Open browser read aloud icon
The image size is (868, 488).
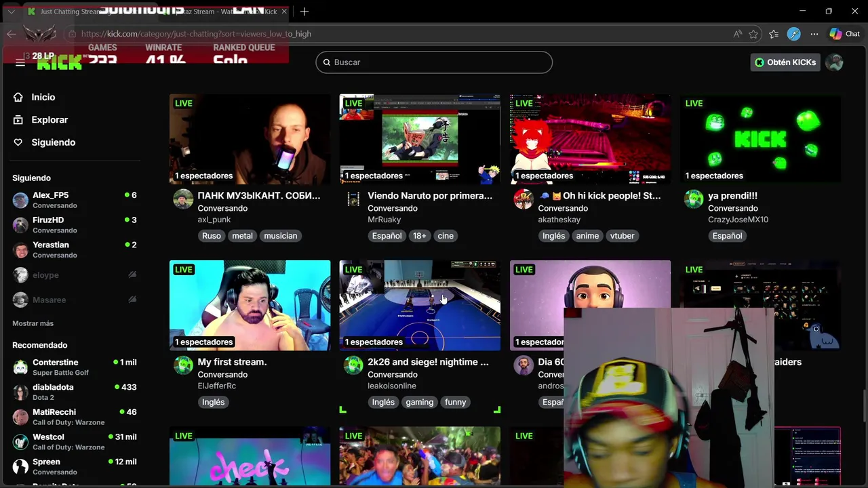tap(737, 34)
